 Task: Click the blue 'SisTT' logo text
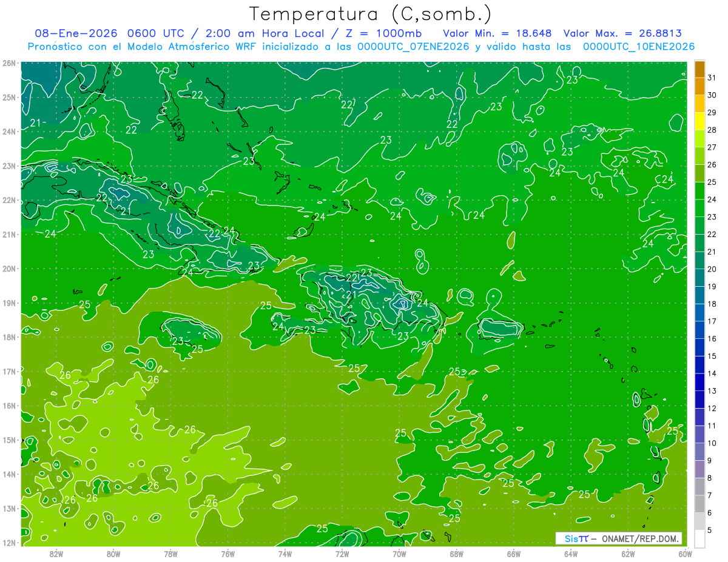point(576,538)
